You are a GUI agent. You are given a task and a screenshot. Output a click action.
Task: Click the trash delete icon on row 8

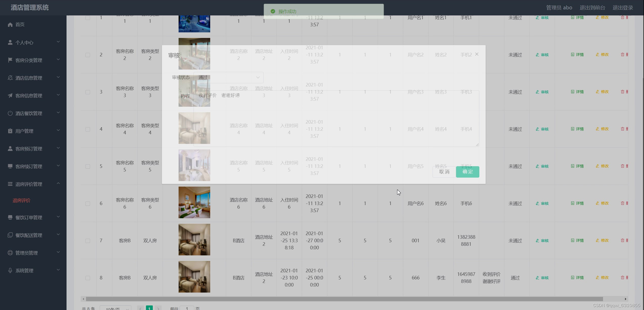(x=623, y=277)
